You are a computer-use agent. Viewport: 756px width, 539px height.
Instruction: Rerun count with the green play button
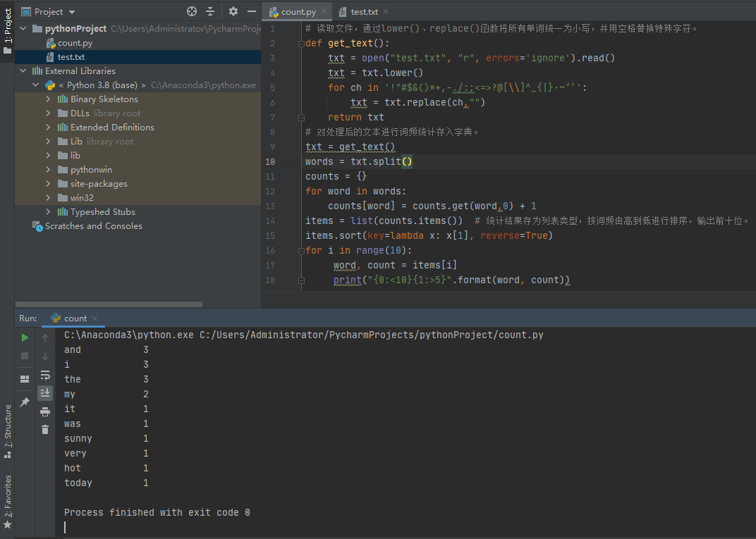coord(25,337)
